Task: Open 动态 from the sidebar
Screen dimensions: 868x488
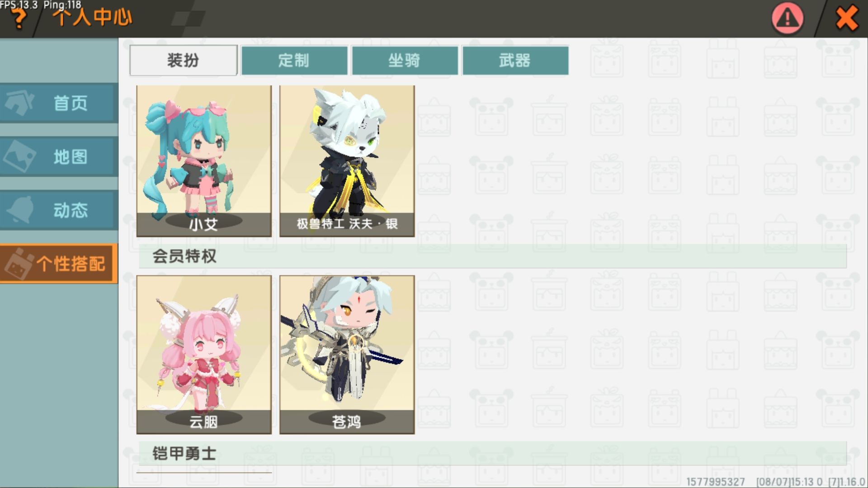Action: tap(59, 210)
